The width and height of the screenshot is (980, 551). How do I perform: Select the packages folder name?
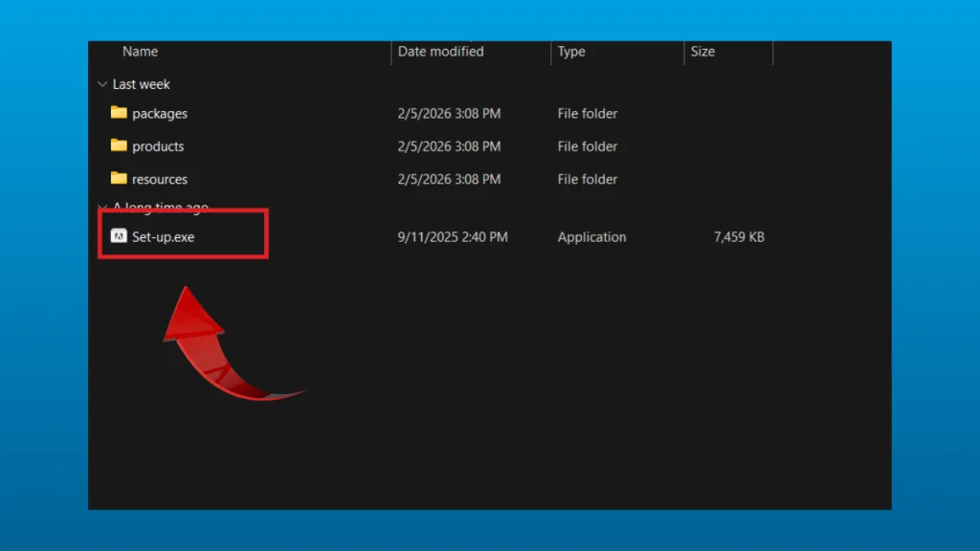[x=160, y=114]
